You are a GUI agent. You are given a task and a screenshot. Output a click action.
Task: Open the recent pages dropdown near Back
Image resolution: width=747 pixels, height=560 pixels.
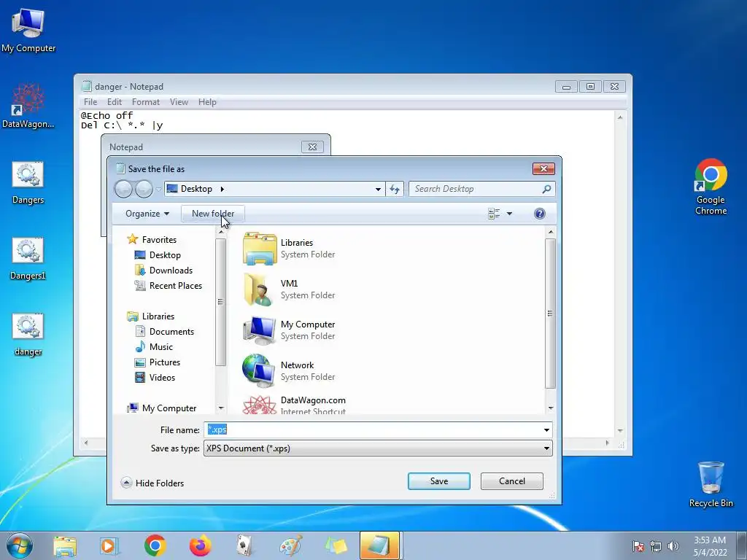tap(158, 189)
